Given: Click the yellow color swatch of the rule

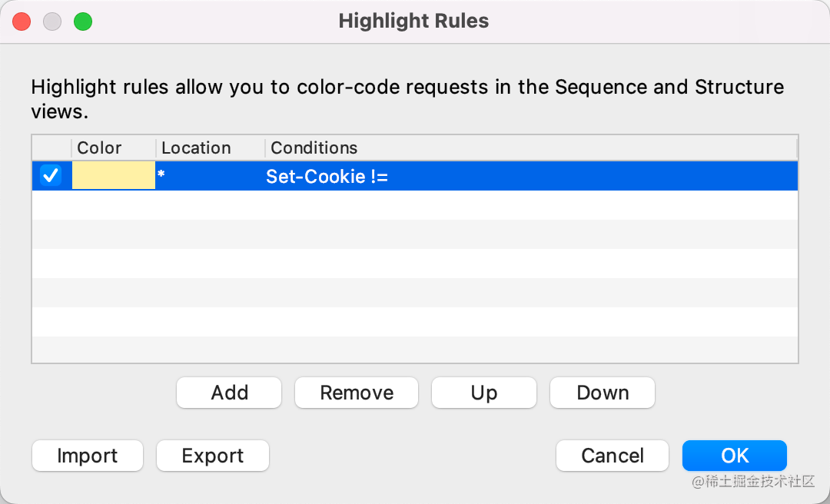Looking at the screenshot, I should coord(114,176).
